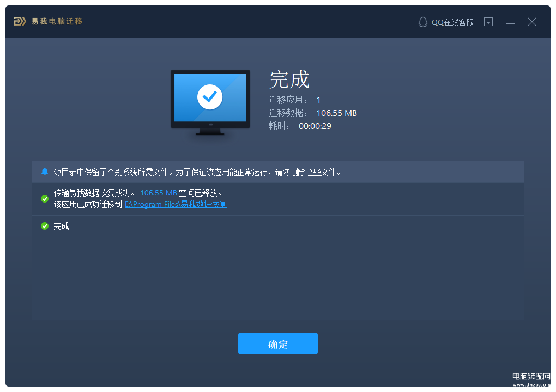Minimize the 易我电脑迁移 window
The height and width of the screenshot is (392, 556).
click(x=510, y=22)
